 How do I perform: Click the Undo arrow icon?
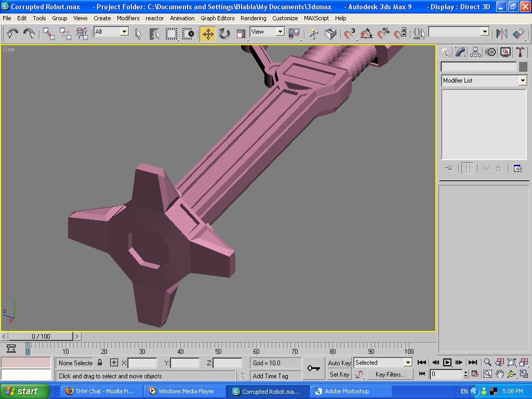[x=12, y=34]
